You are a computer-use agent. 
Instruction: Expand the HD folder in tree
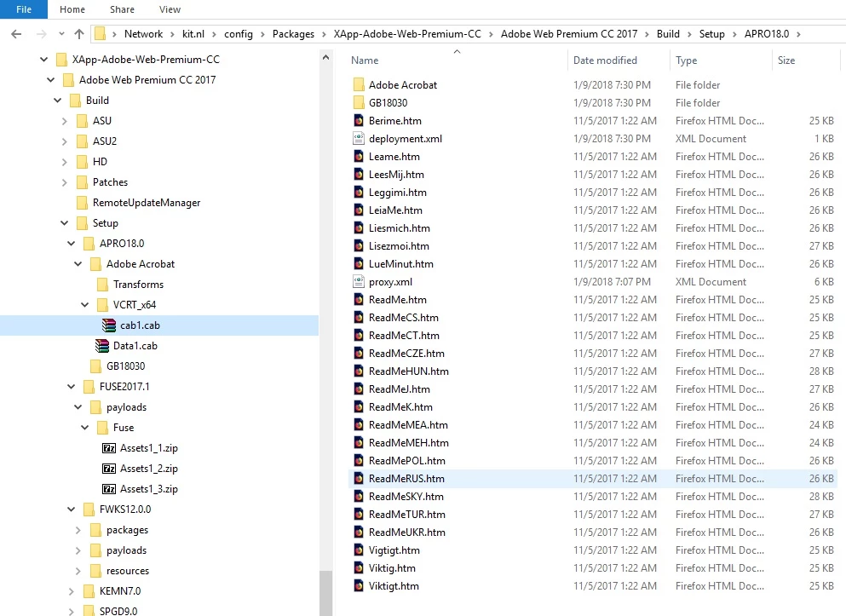64,162
